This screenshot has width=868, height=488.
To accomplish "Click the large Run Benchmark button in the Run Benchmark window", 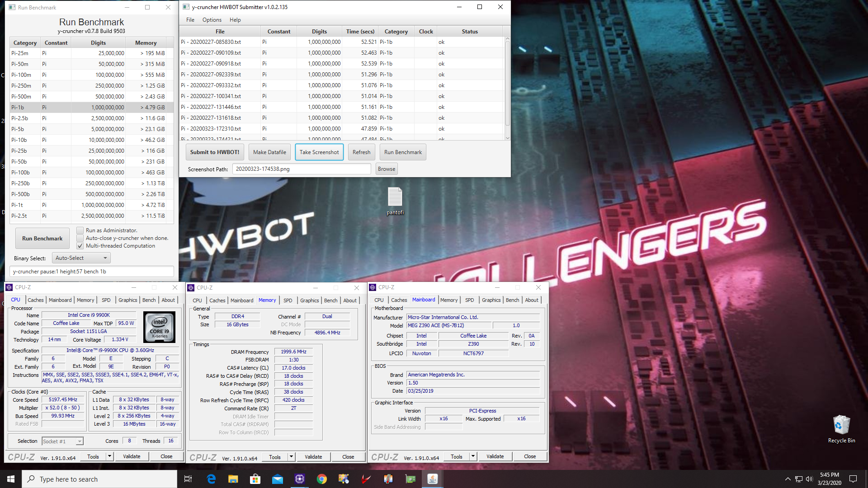I will coord(42,239).
